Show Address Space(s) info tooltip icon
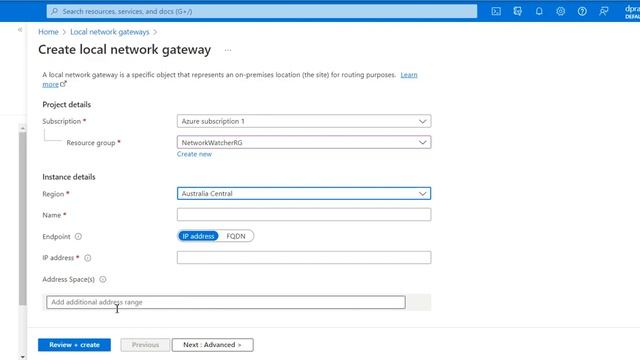Screen dimensions: 640x360 coord(103,279)
